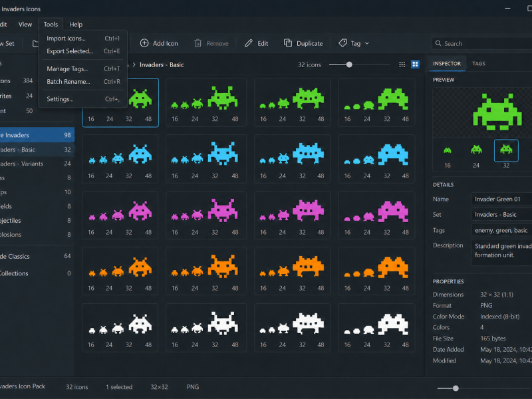Select third blue invader icon card
Image resolution: width=532 pixels, height=399 pixels.
[x=292, y=159]
